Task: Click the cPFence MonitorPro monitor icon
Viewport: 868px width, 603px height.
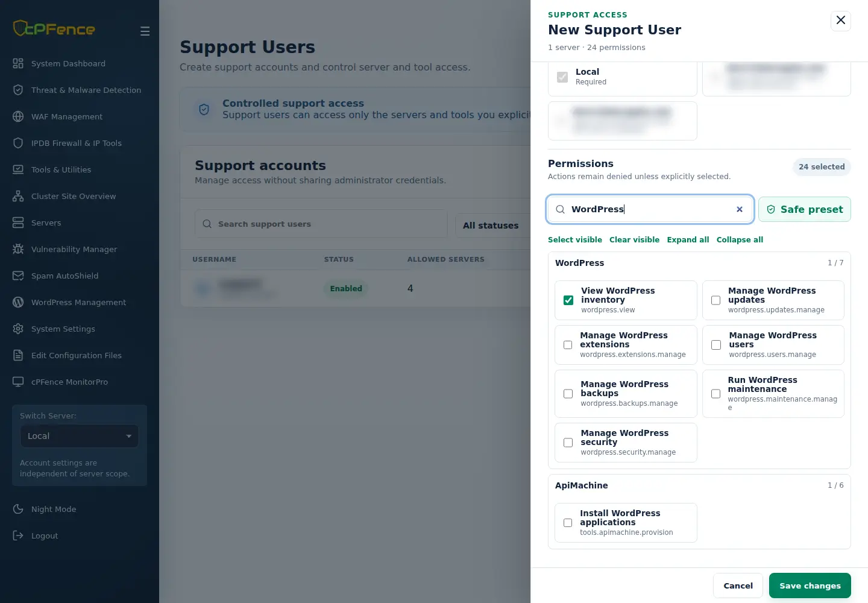Action: 18,382
